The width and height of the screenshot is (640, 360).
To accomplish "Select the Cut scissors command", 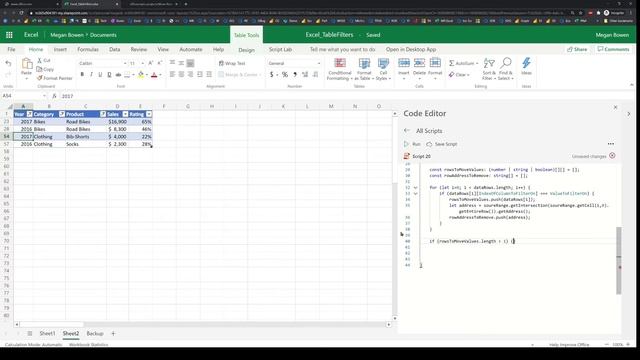I will click(44, 60).
